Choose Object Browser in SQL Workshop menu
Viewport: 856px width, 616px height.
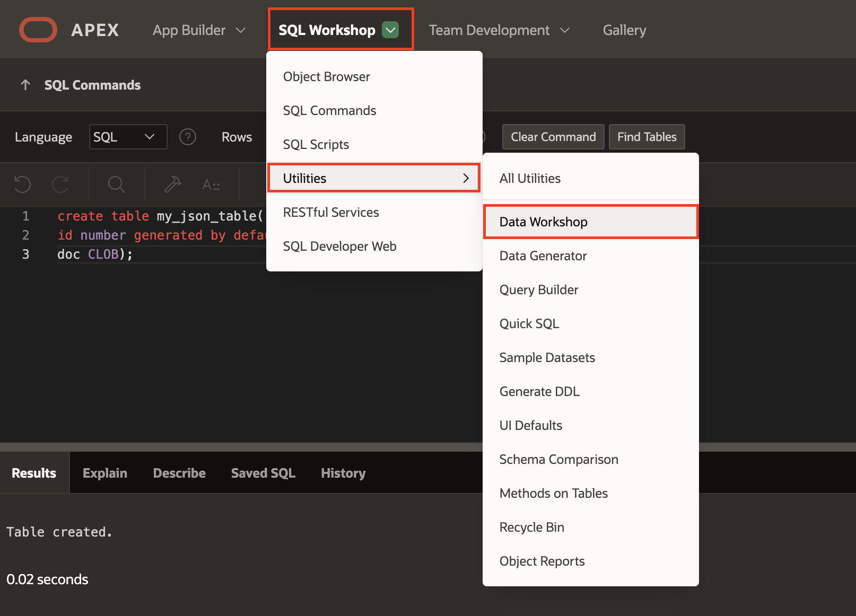point(326,76)
